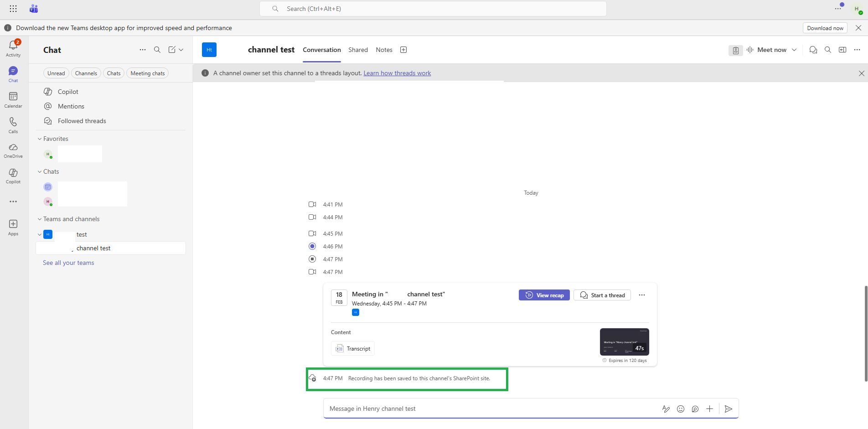
Task: Show more apps via left rail ellipsis
Action: (x=13, y=202)
